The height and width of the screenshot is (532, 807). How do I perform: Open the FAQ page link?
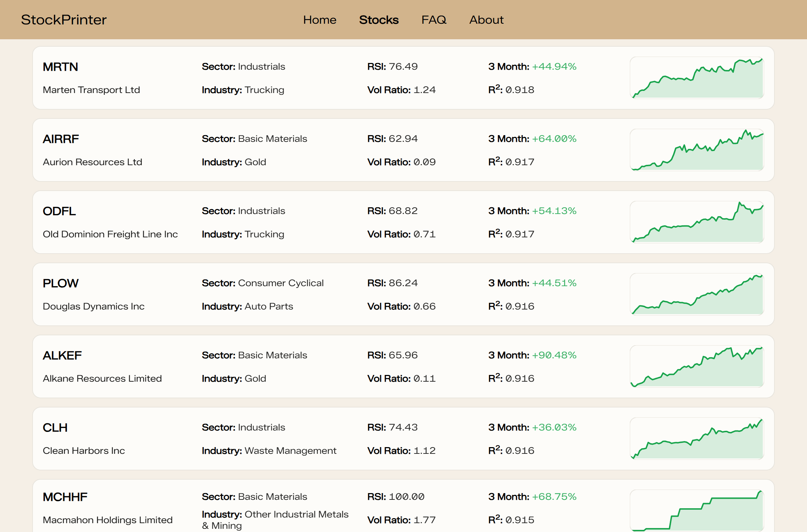pyautogui.click(x=434, y=20)
